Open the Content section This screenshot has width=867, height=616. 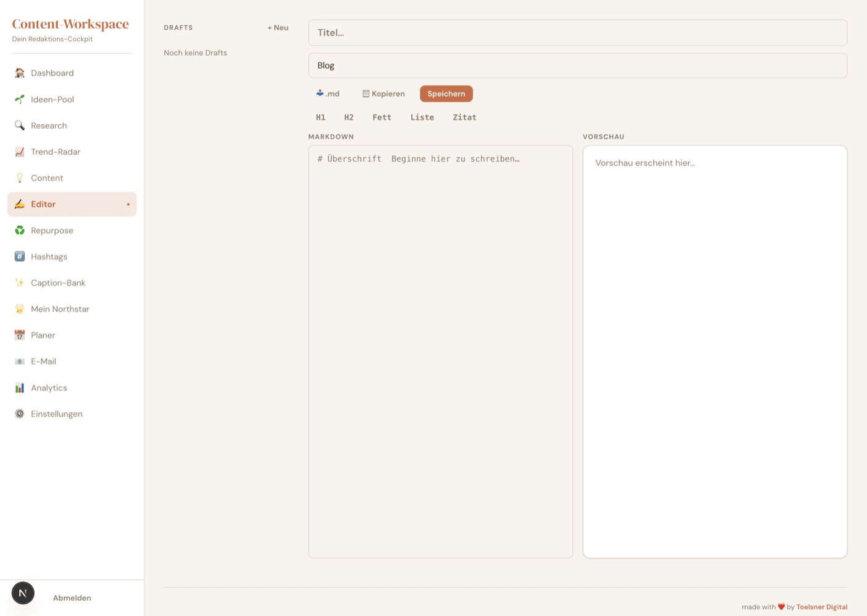click(72, 178)
